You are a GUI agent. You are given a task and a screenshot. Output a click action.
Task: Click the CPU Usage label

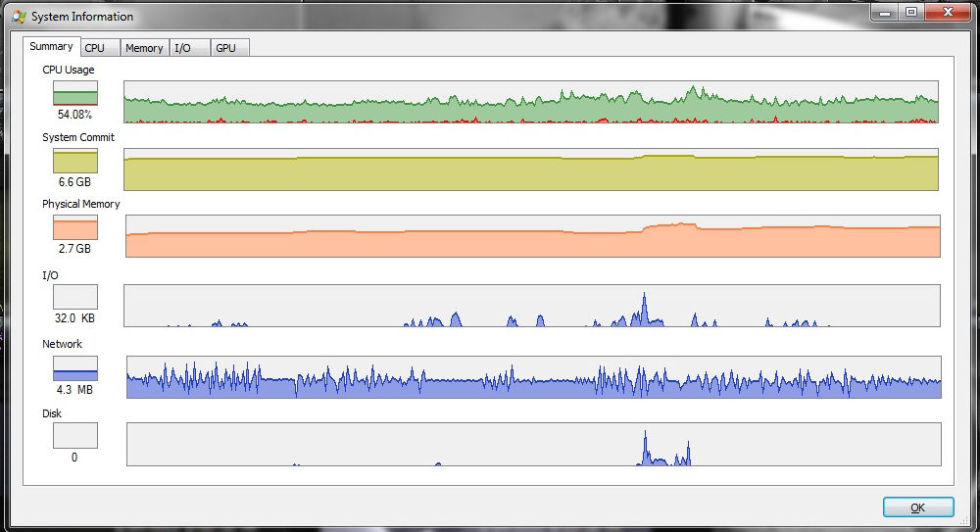point(69,70)
